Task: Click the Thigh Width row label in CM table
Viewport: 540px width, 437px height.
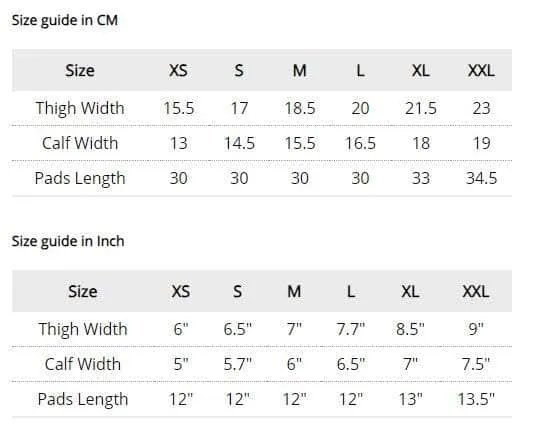Action: 80,108
